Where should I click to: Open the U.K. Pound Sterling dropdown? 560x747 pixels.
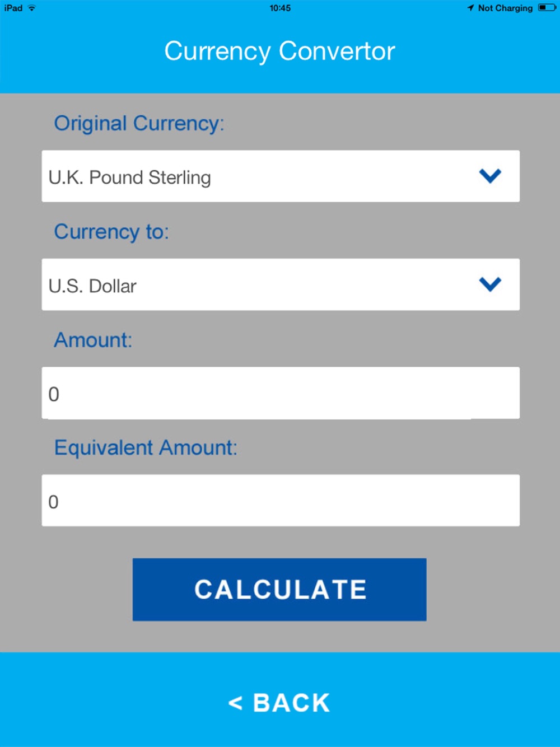(x=281, y=176)
